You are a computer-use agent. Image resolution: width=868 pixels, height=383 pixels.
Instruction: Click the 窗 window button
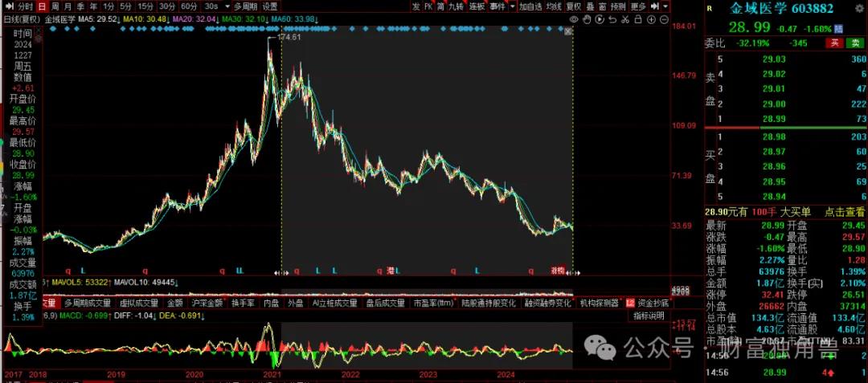(x=602, y=6)
